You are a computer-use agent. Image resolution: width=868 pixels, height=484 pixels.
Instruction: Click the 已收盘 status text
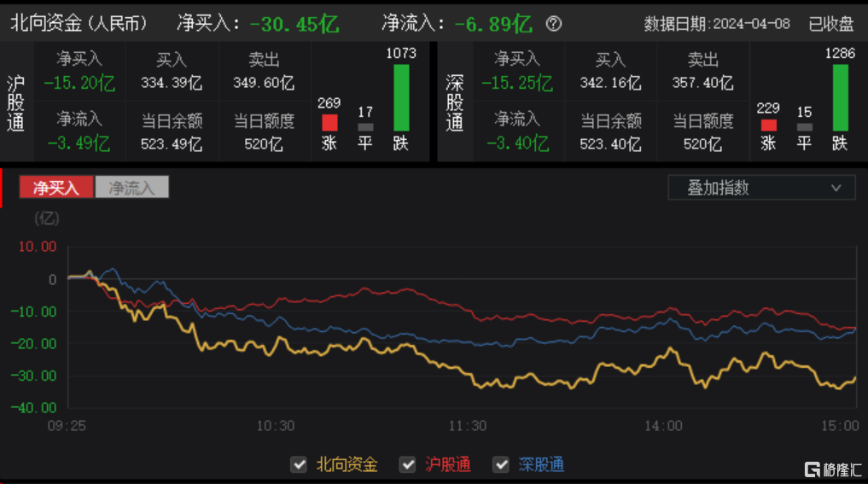pyautogui.click(x=831, y=24)
